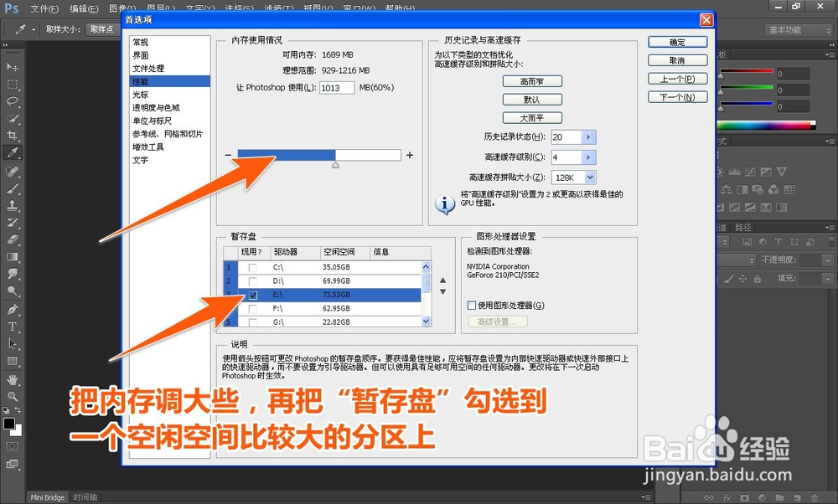Select the Gradient tool
Viewport: 838px width, 504px height.
click(x=13, y=257)
